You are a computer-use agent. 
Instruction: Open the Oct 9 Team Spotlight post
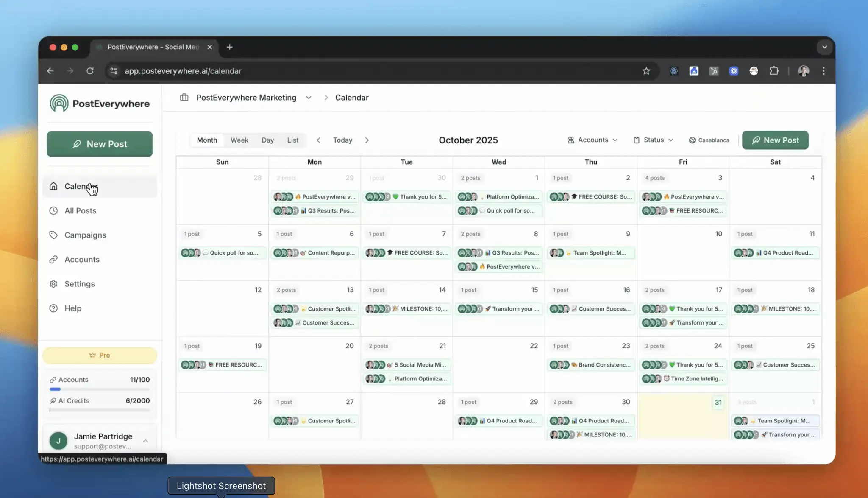[x=591, y=253]
